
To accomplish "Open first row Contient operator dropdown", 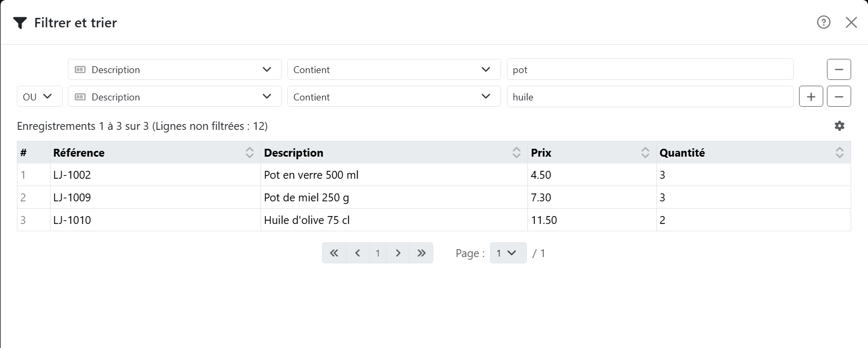I will pyautogui.click(x=394, y=69).
